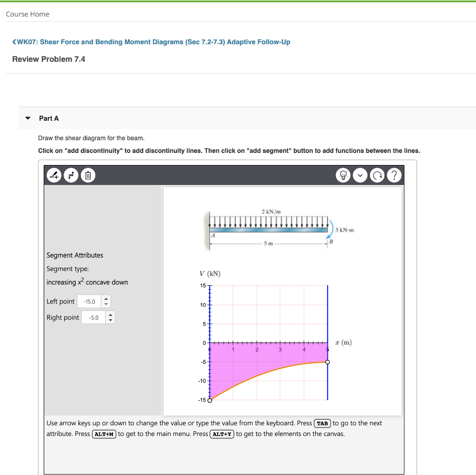Click the 'Review Problem 7.4' heading
Viewport: 476px width, 475px height.
48,59
